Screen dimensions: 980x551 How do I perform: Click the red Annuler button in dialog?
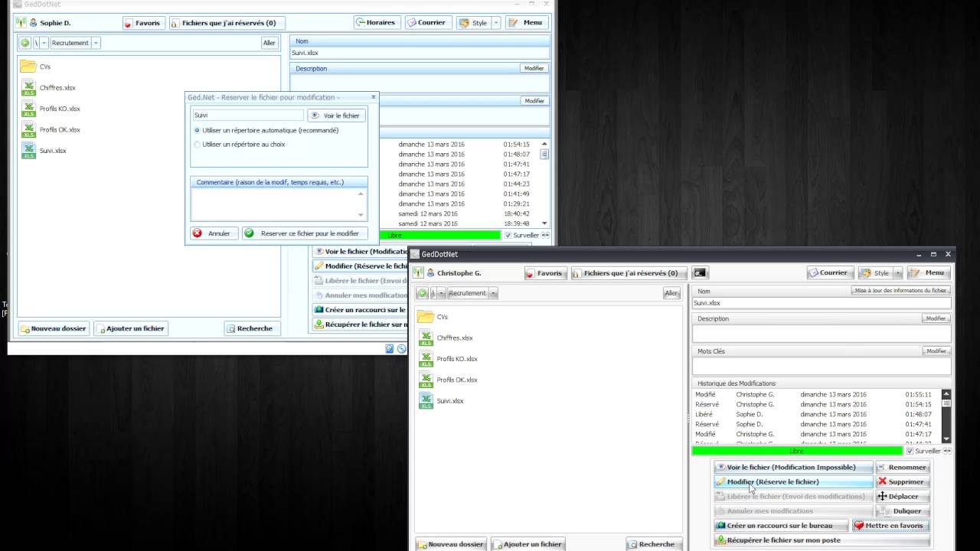[214, 233]
